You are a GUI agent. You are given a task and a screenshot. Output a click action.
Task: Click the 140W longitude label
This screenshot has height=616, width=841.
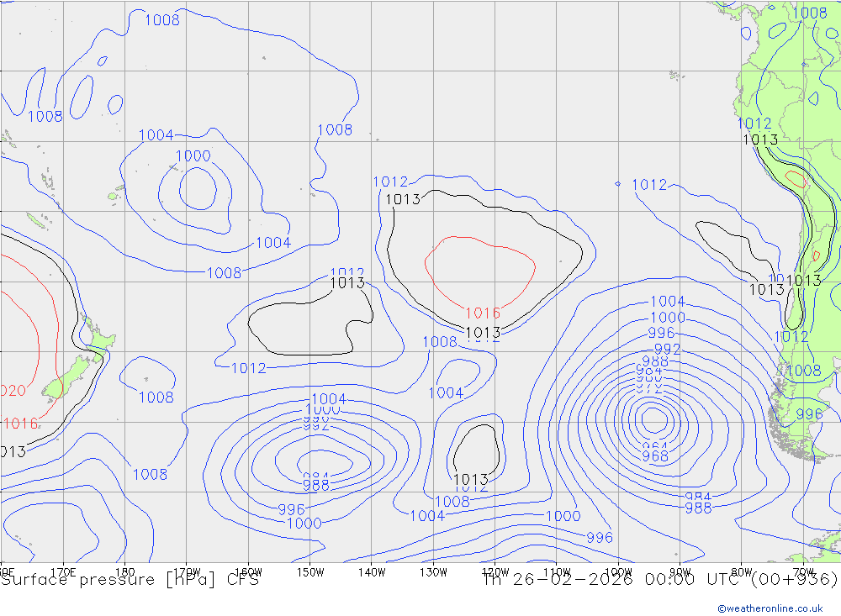pyautogui.click(x=372, y=572)
